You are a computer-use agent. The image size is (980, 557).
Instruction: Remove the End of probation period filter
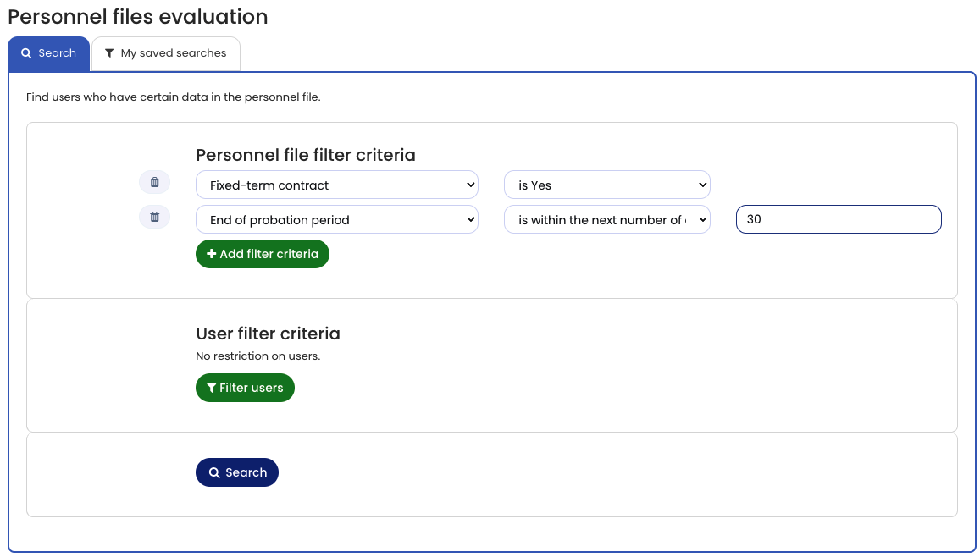pos(154,217)
